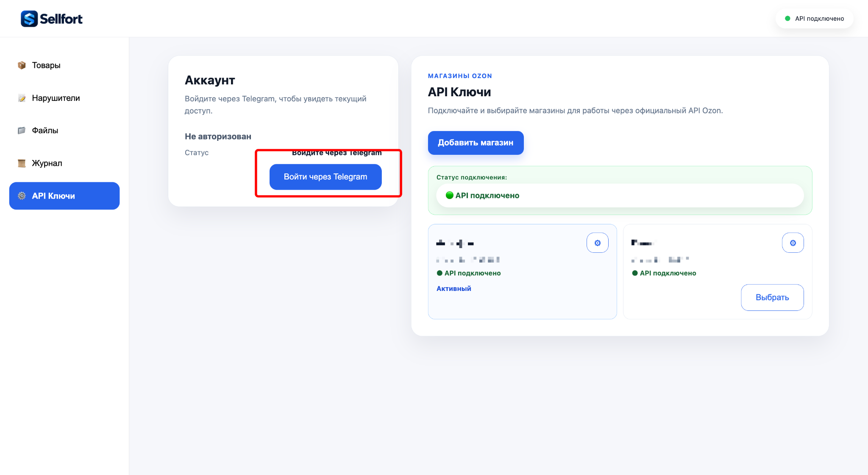Click the Активный label on the first store card
The width and height of the screenshot is (868, 475).
454,288
